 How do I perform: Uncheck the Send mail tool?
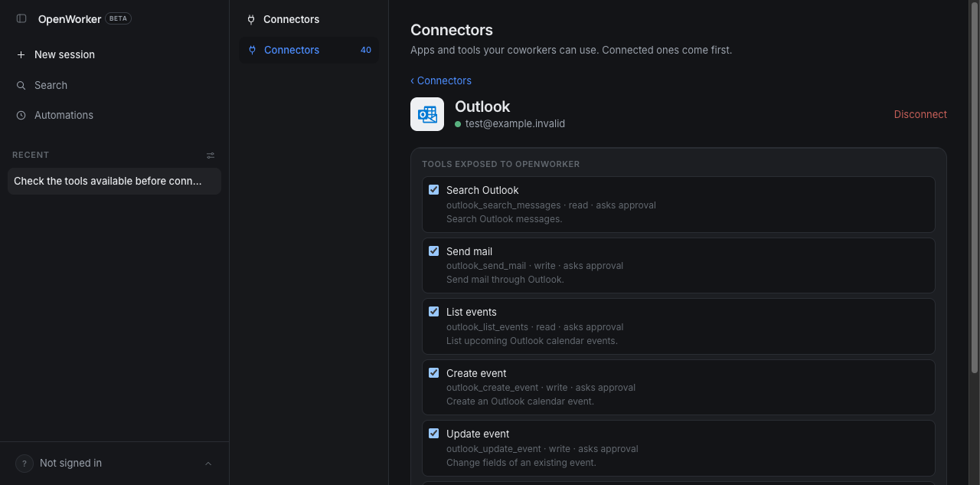(434, 251)
